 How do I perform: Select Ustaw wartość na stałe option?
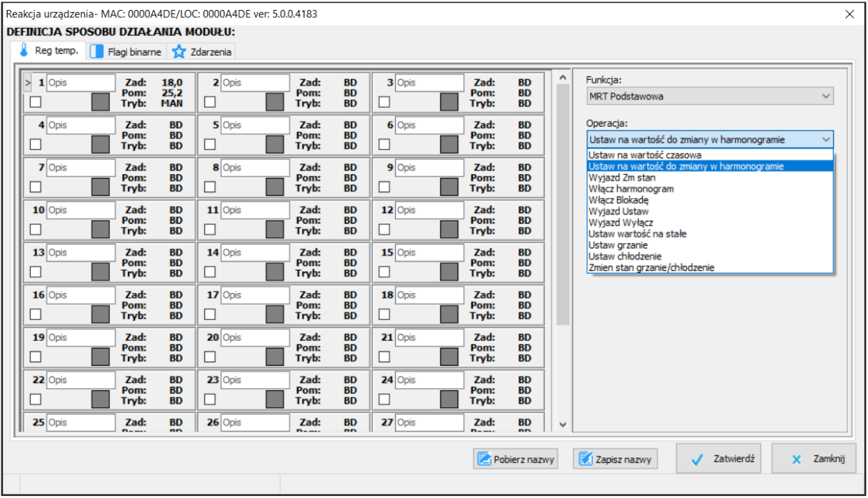[710, 234]
